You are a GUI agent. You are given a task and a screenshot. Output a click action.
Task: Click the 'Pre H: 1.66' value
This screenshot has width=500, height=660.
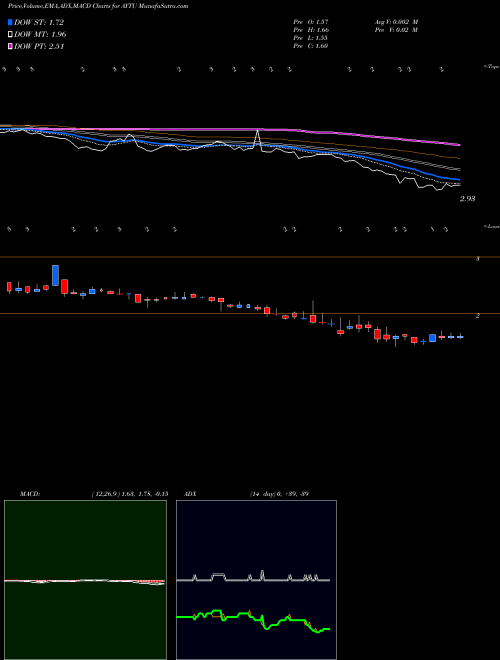pyautogui.click(x=311, y=30)
